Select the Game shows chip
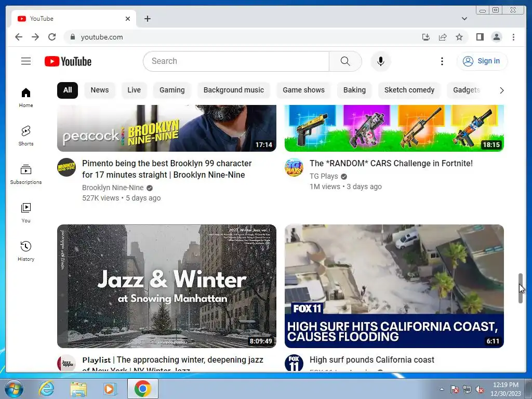 tap(303, 90)
